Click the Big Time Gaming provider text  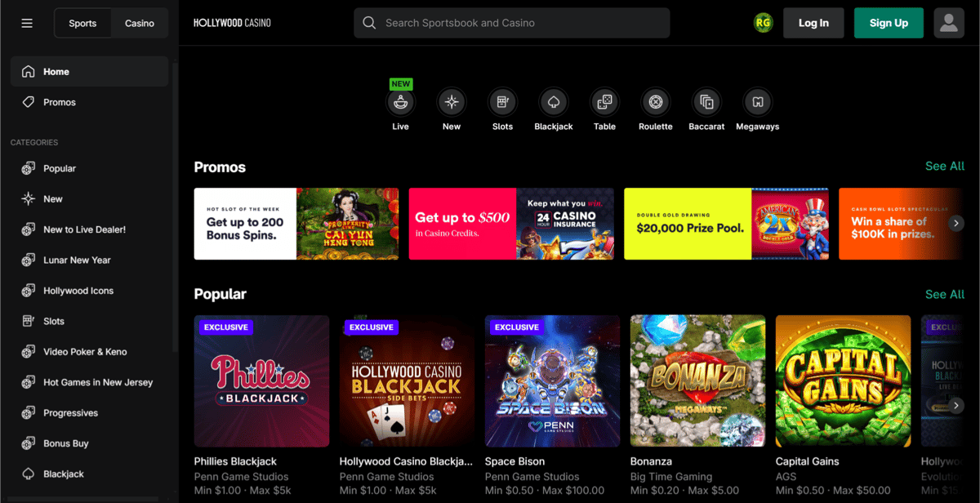pyautogui.click(x=671, y=477)
